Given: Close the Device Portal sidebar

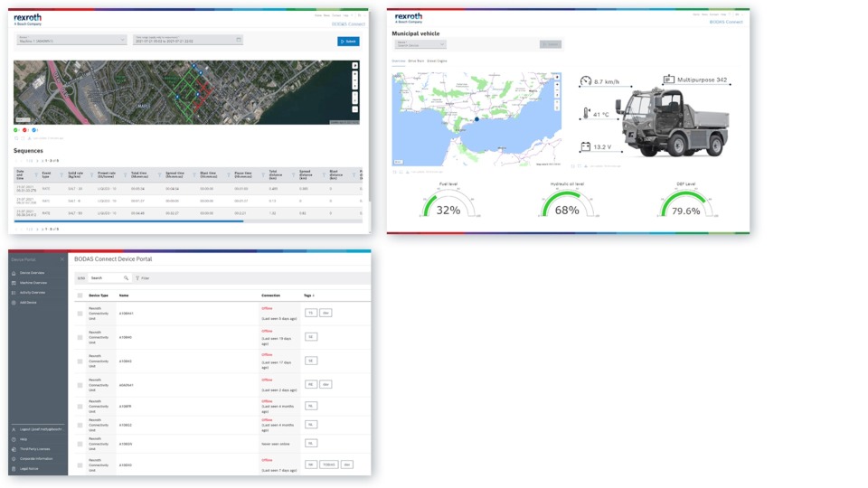Looking at the screenshot, I should (62, 259).
